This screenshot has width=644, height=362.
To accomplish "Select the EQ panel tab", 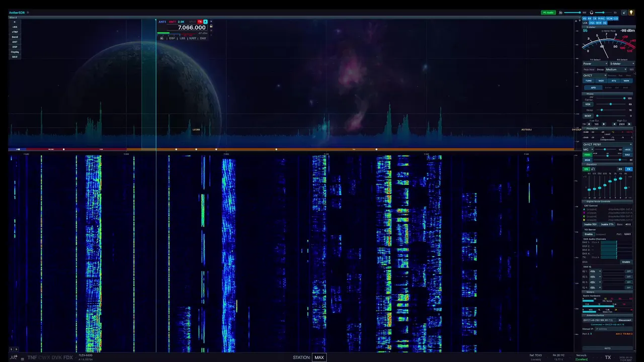I will [616, 19].
